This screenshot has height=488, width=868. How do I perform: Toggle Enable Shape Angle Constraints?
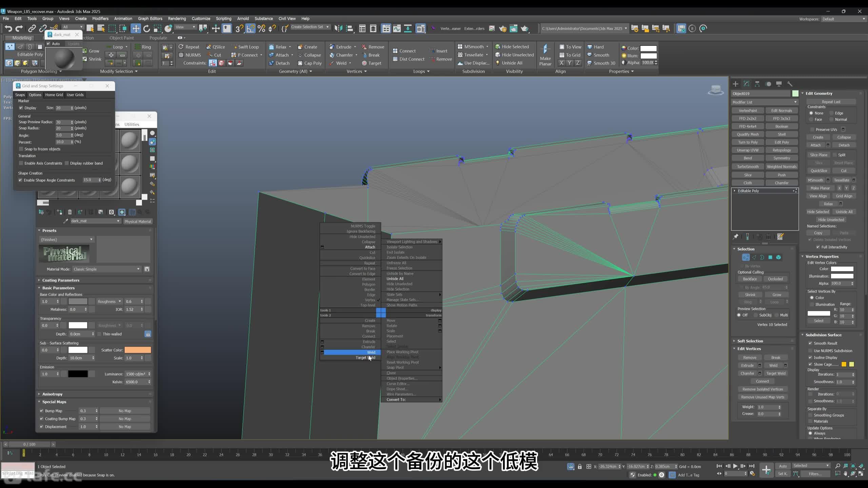(20, 180)
